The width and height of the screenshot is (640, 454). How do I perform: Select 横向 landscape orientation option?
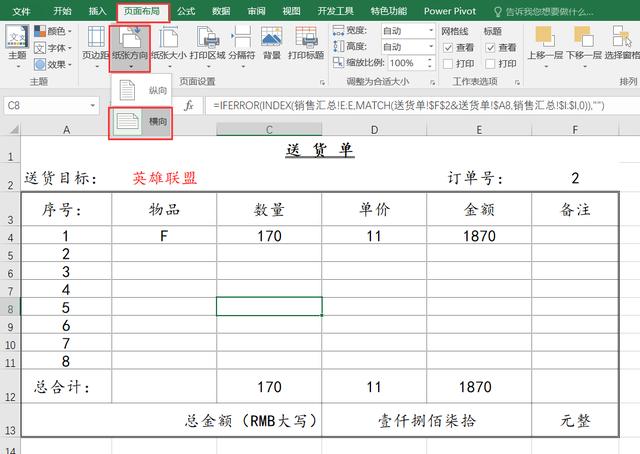(x=141, y=122)
